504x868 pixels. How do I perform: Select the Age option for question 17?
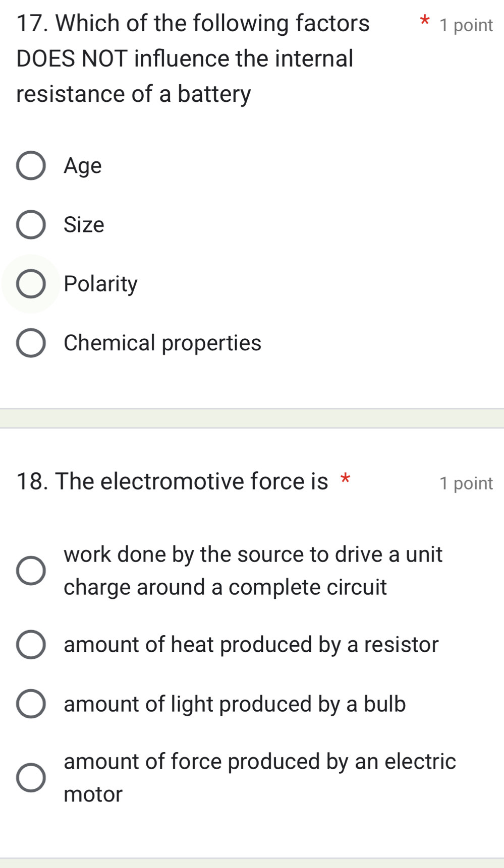pos(31,165)
